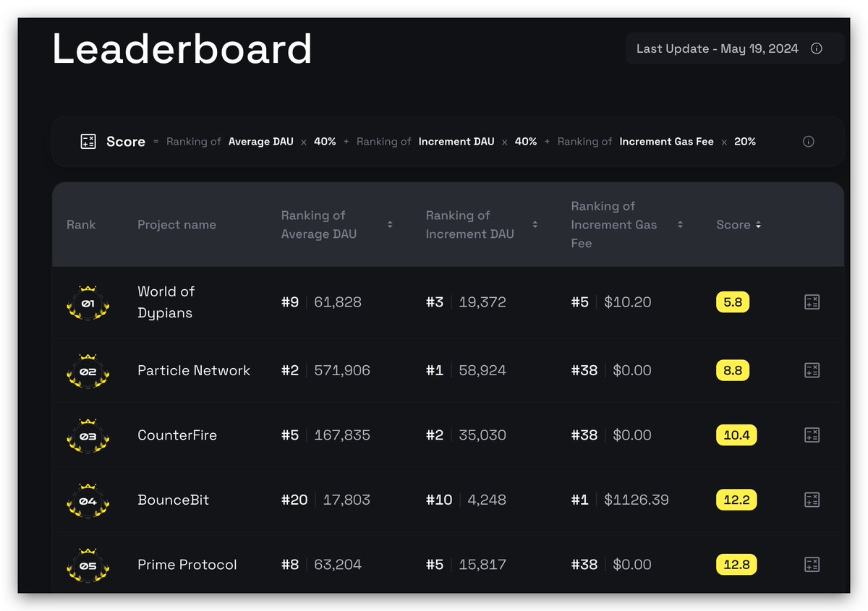Click the 15,817 Increment DAU value

pos(482,565)
